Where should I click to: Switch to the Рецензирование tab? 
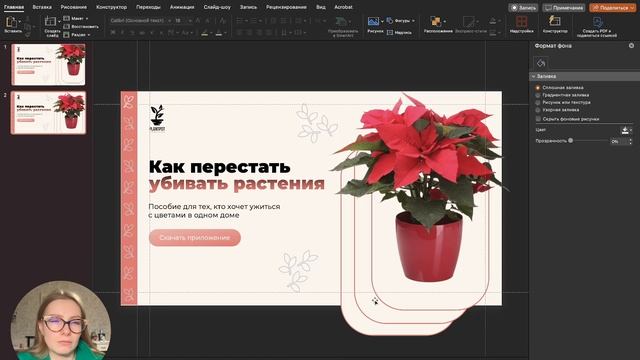pos(286,7)
